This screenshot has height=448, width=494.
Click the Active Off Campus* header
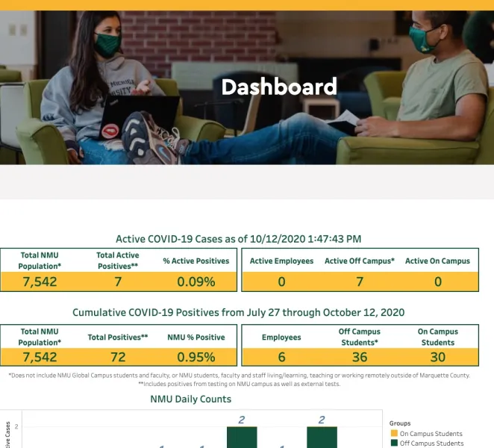[360, 261]
